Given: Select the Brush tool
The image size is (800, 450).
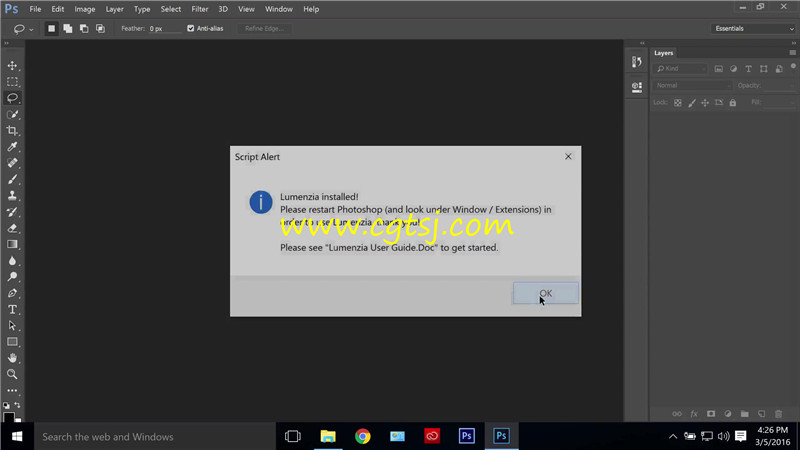Looking at the screenshot, I should pos(12,180).
